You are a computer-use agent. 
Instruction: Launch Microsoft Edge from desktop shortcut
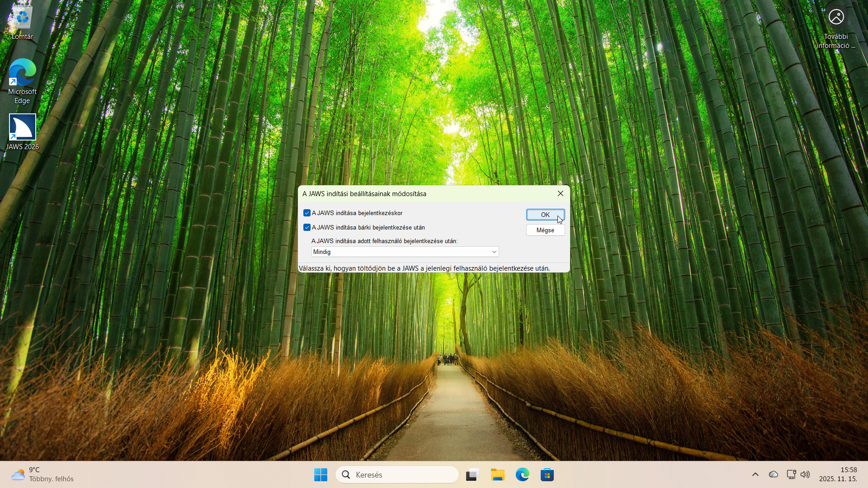[x=22, y=80]
